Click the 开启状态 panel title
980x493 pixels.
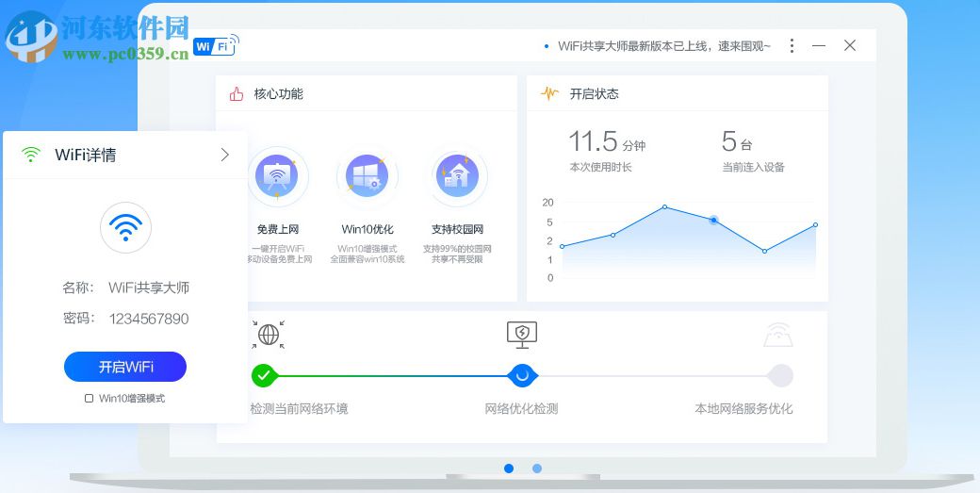tap(594, 94)
